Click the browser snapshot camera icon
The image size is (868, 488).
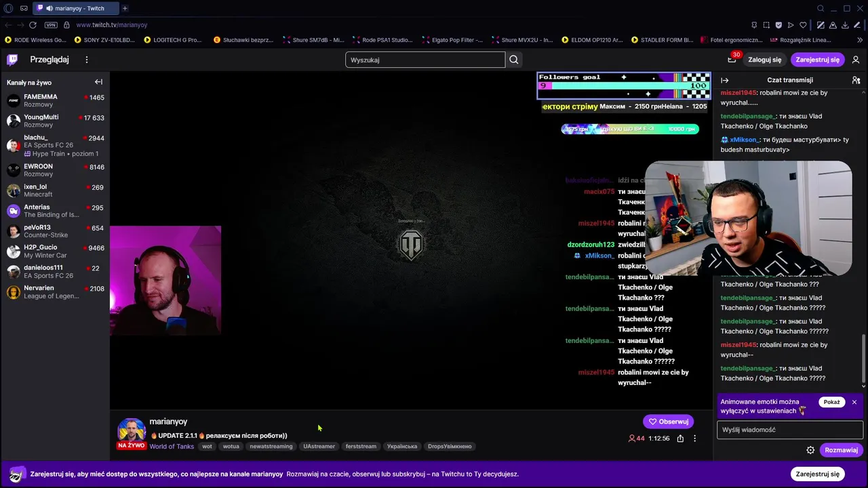coord(766,25)
